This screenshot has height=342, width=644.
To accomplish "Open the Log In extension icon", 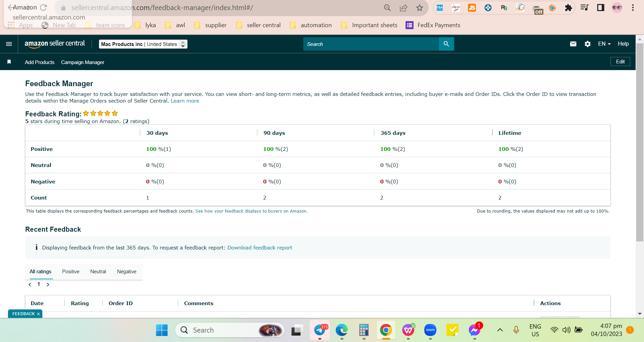I will [x=456, y=8].
